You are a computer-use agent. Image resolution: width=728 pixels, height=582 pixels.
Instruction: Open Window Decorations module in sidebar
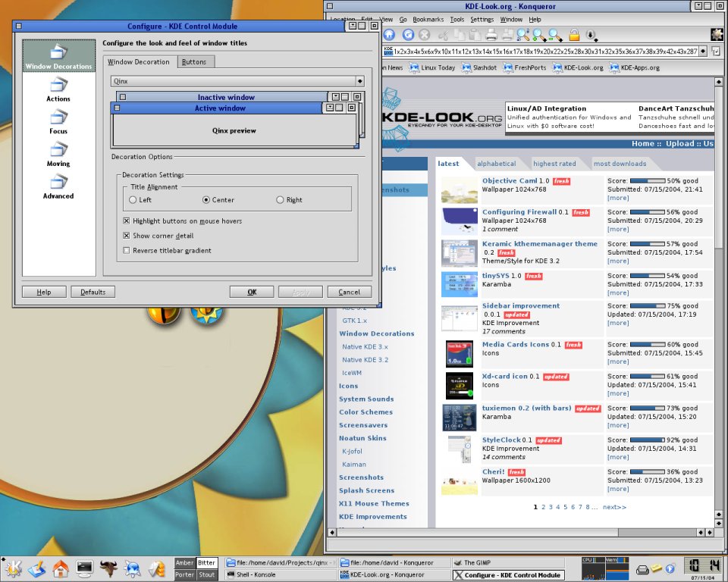tap(58, 56)
